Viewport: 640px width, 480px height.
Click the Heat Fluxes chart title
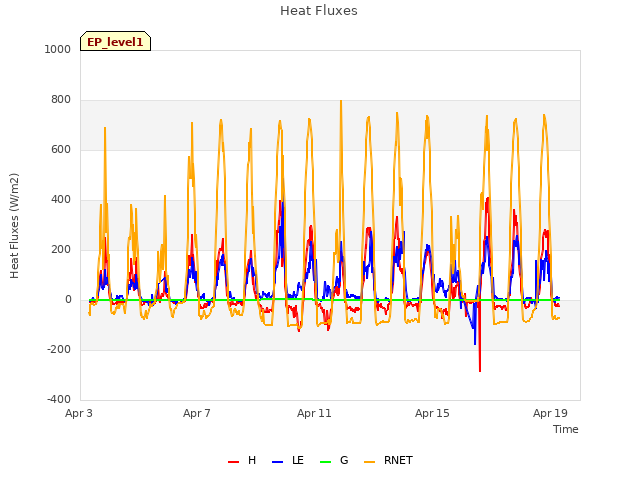tap(319, 11)
